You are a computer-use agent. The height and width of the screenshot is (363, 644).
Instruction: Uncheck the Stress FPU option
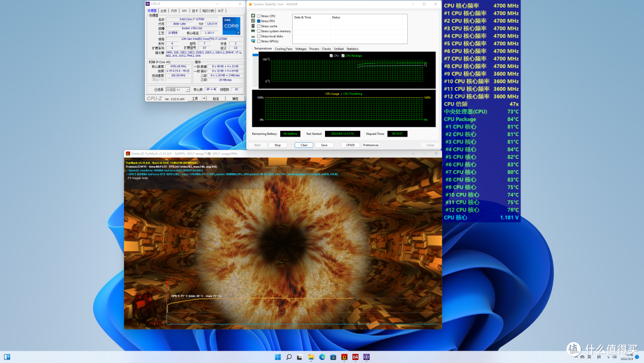pos(259,21)
